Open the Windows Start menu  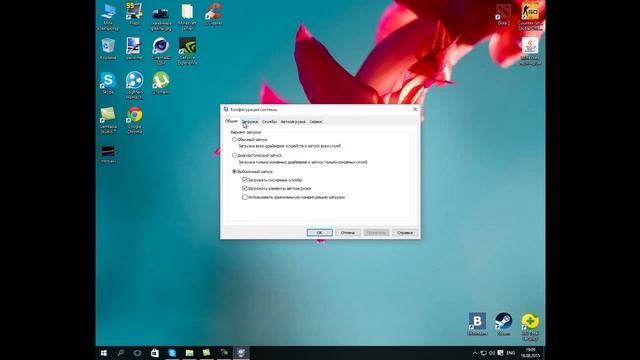(104, 353)
